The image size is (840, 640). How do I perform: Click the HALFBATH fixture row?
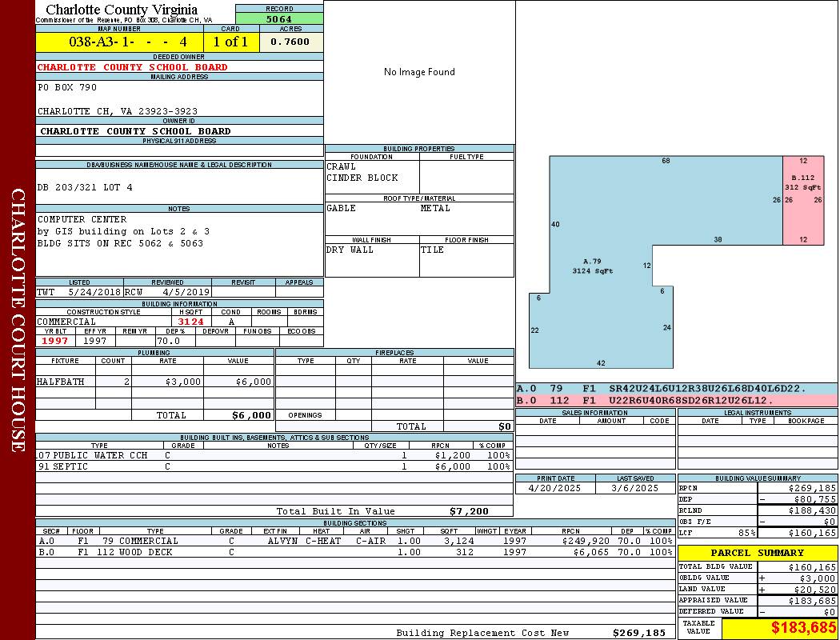click(155, 382)
